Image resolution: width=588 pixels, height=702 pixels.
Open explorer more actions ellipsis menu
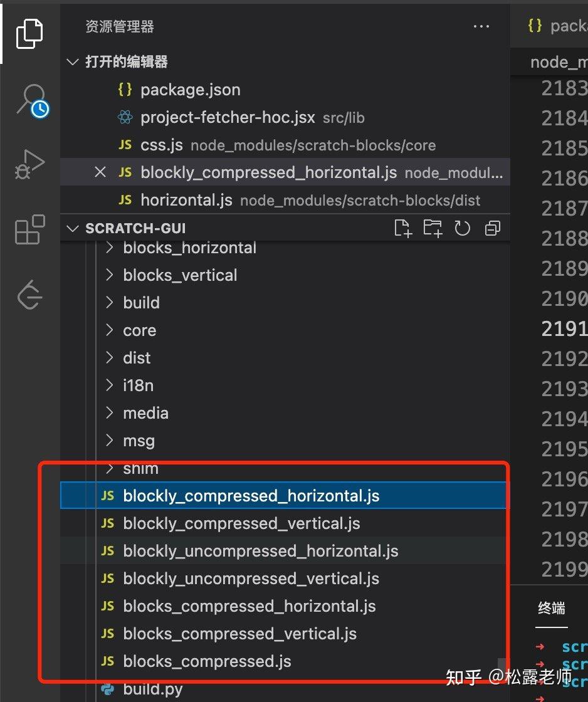481,26
